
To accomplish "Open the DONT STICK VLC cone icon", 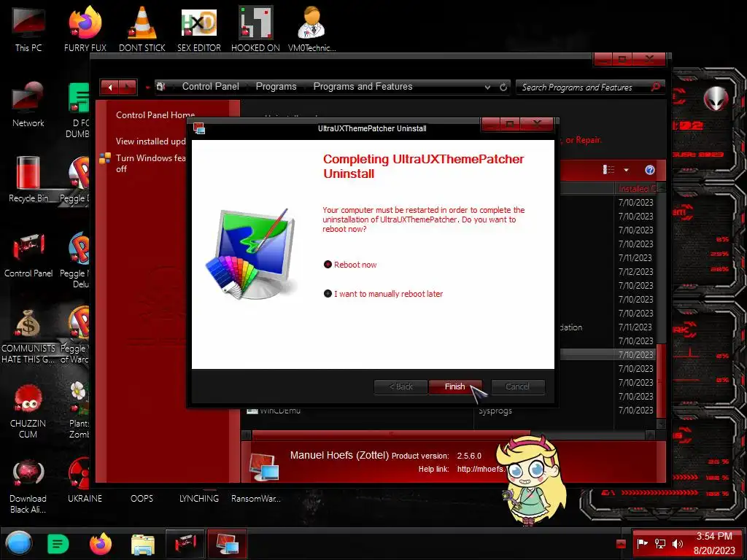I will tap(142, 28).
